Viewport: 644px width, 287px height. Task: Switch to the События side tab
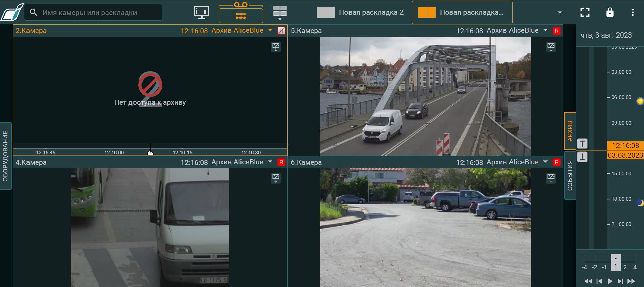click(570, 175)
